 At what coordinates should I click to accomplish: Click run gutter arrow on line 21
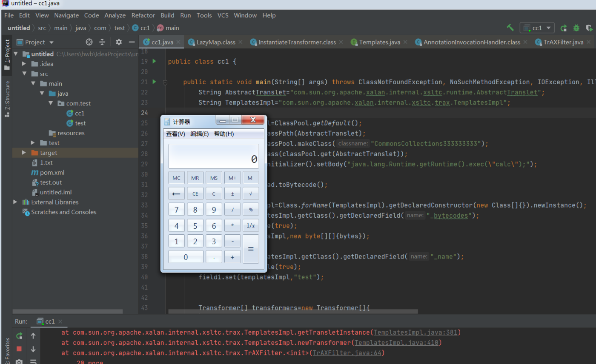155,81
